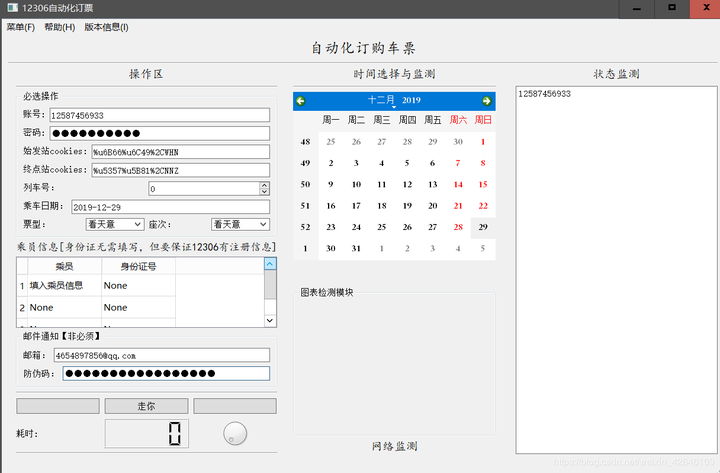Click the 走你 button
This screenshot has height=473, width=720.
(146, 406)
